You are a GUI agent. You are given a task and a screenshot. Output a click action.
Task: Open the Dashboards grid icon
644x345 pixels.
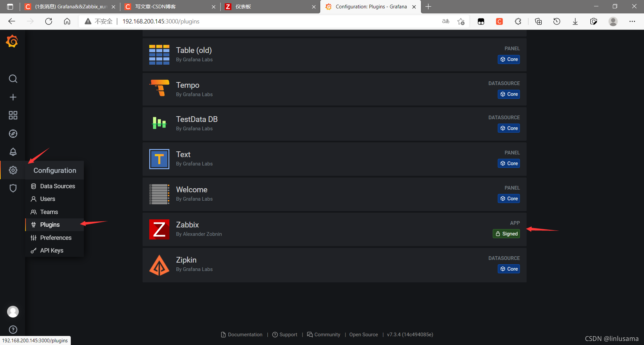click(13, 115)
